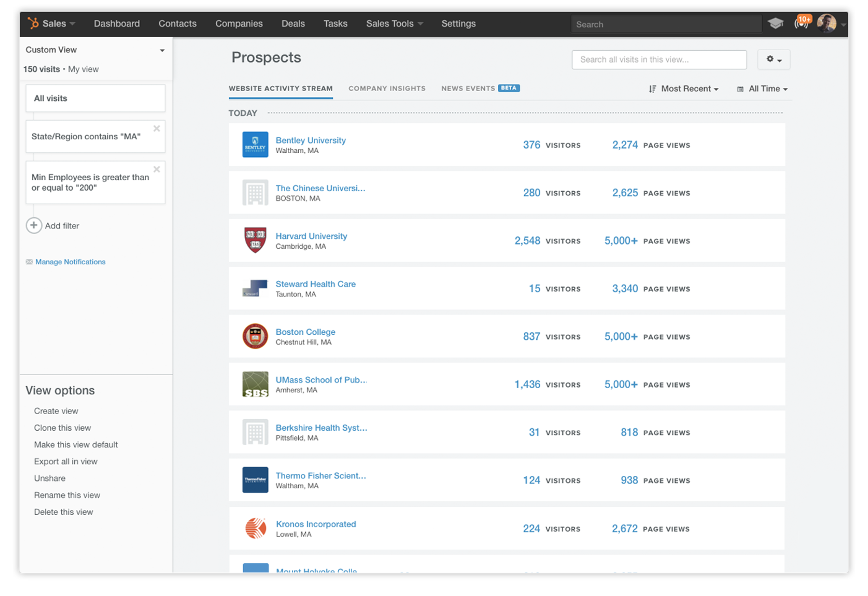Open Kronos Incorporated company link

pyautogui.click(x=316, y=524)
